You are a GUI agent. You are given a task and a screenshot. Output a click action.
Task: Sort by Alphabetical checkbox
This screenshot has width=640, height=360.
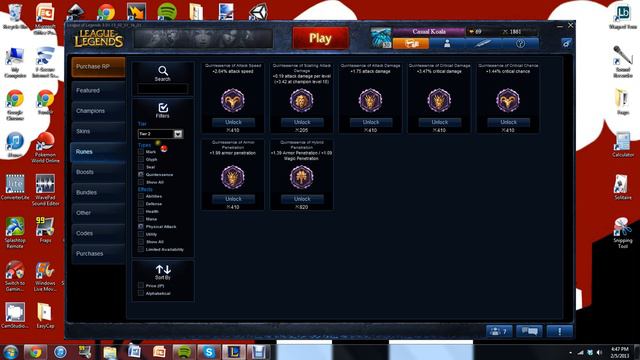(141, 293)
